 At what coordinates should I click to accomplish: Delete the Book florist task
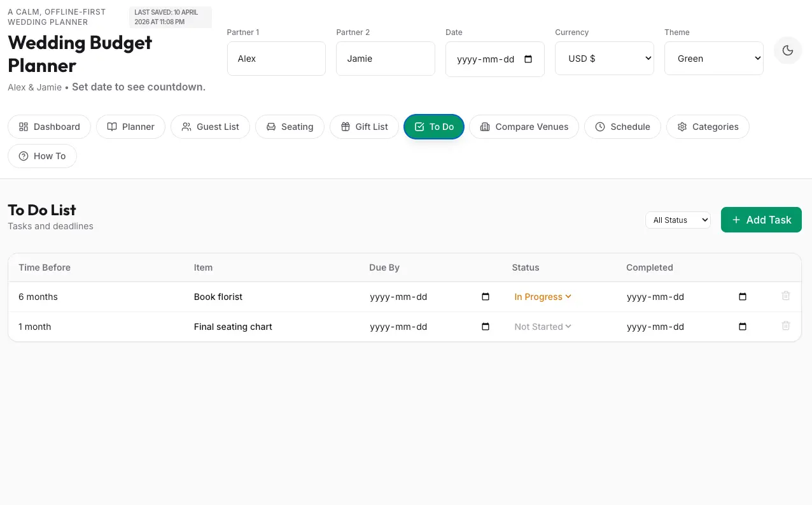[x=786, y=296]
